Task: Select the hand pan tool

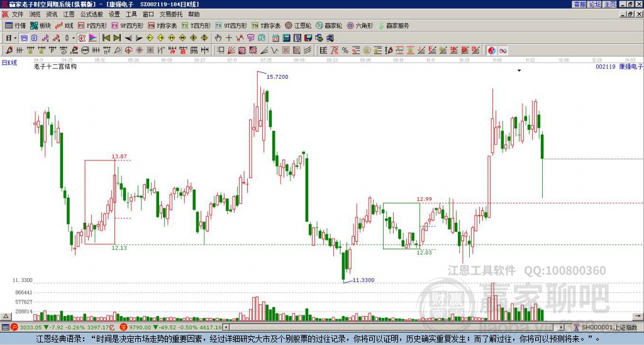Action: [218, 38]
